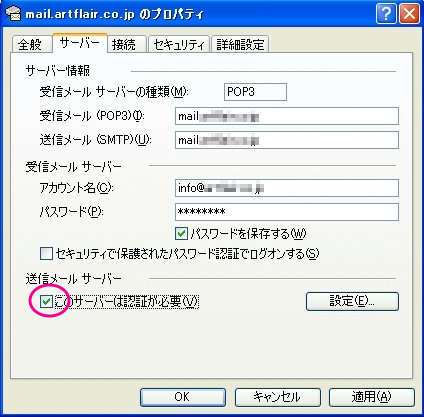Open the セキュリティ tab
The height and width of the screenshot is (417, 424).
(x=179, y=44)
